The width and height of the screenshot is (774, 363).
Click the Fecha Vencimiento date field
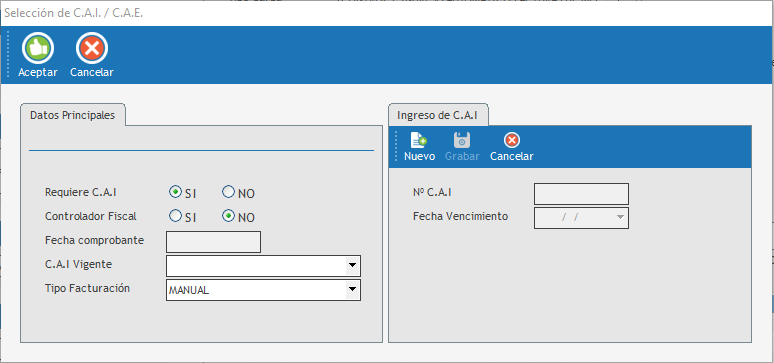pos(581,218)
